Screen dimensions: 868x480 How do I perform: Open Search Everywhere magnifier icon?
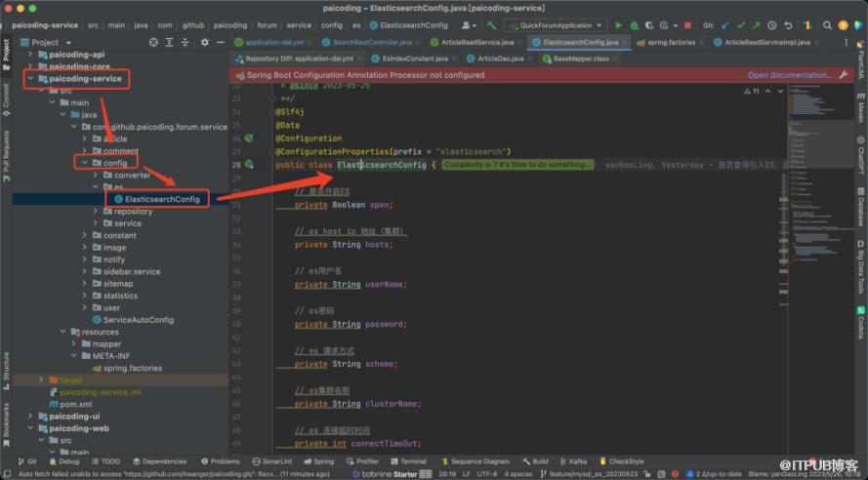(828, 25)
